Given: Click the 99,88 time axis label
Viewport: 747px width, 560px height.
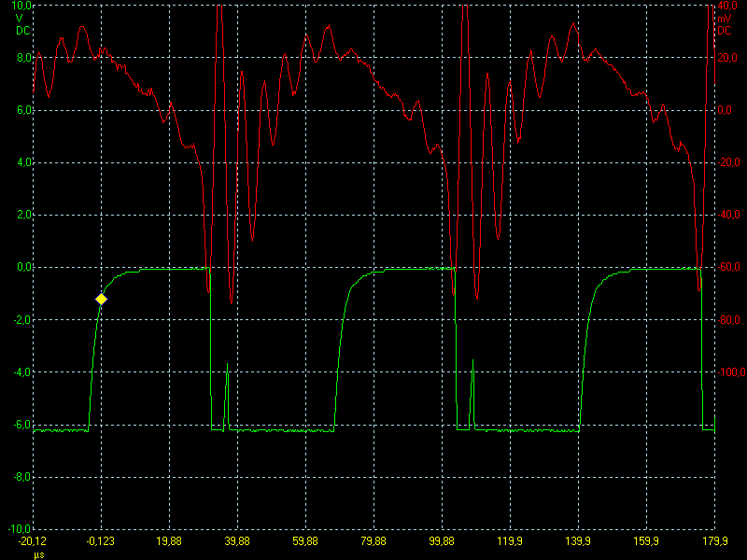Looking at the screenshot, I should (442, 541).
